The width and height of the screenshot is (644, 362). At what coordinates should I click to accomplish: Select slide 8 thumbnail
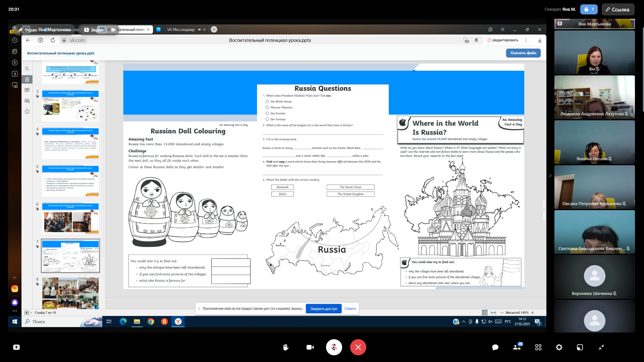coord(70,293)
